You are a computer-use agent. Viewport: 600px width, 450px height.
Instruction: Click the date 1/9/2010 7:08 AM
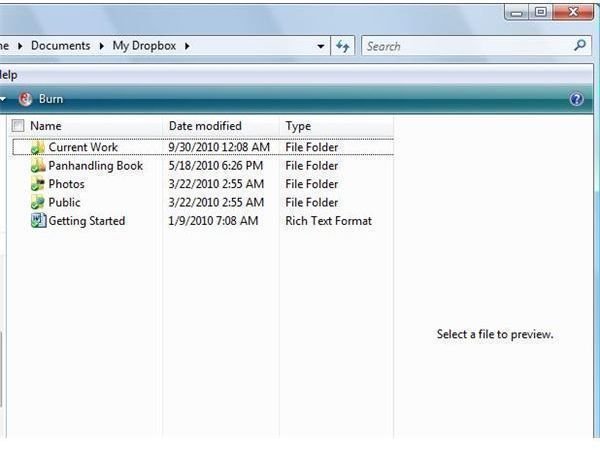click(x=214, y=221)
